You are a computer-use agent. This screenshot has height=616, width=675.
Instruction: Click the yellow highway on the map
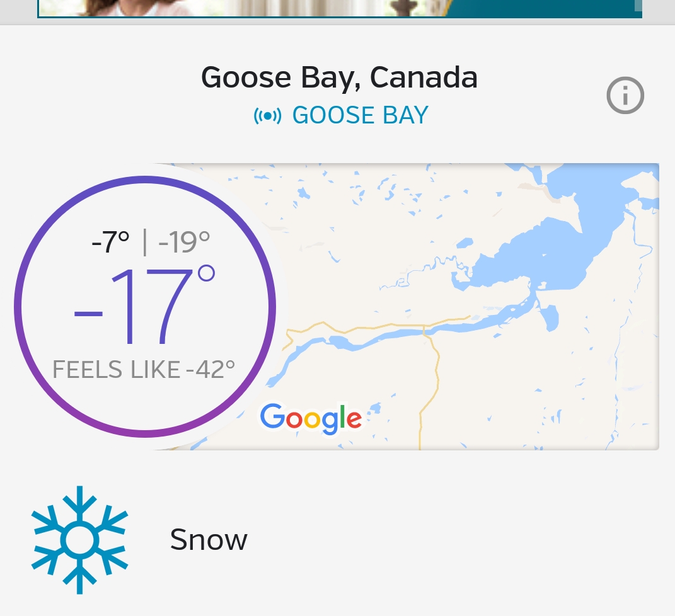pos(432,379)
